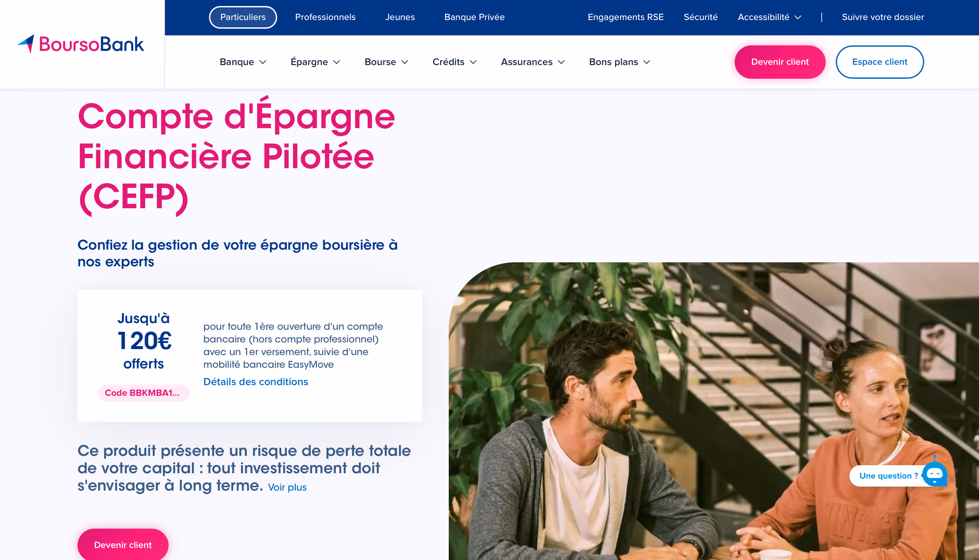Expand the Crédits menu
This screenshot has width=979, height=560.
454,62
